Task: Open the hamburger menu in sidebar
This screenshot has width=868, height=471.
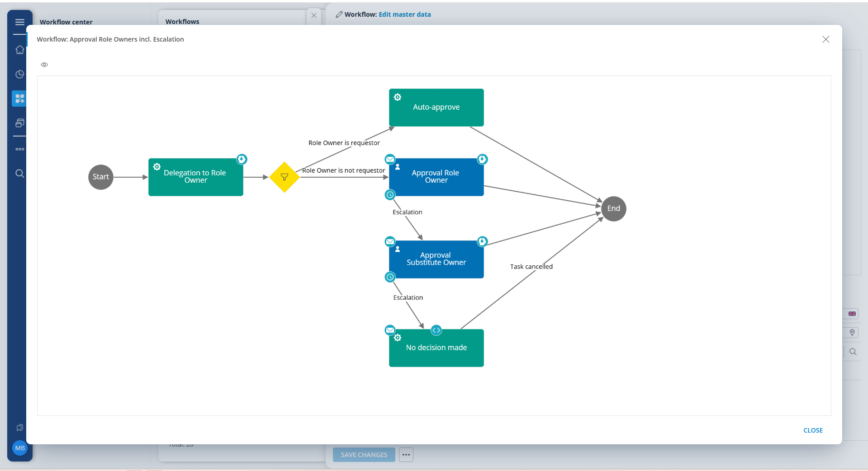Action: coord(19,22)
